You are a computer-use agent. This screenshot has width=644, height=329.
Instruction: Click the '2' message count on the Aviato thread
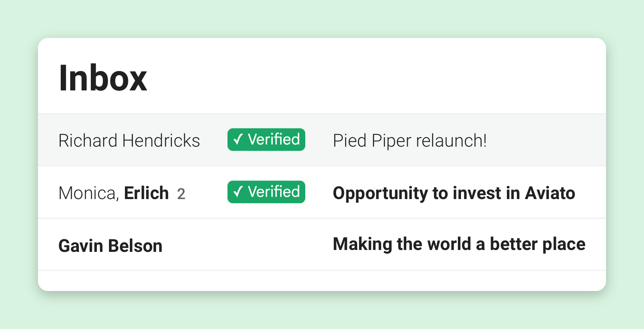[x=182, y=193]
